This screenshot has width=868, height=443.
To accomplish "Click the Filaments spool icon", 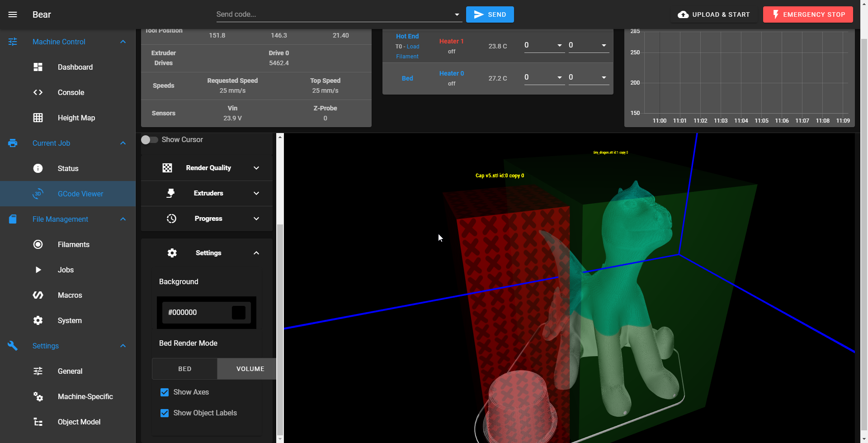I will [38, 244].
